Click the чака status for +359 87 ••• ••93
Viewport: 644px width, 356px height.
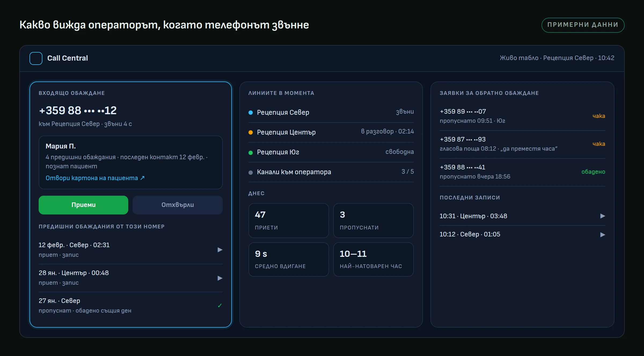click(599, 144)
